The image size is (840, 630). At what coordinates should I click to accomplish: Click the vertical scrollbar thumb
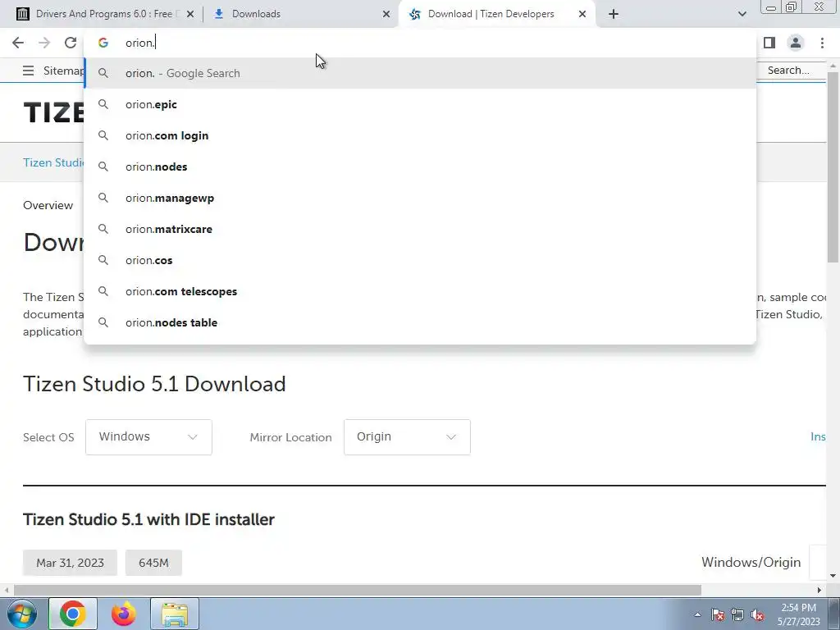833,166
